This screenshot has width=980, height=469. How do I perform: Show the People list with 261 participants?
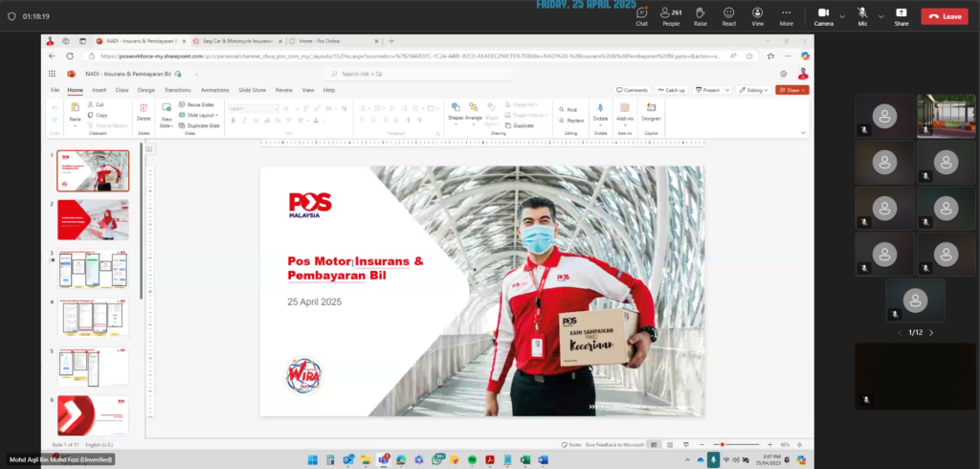point(671,16)
